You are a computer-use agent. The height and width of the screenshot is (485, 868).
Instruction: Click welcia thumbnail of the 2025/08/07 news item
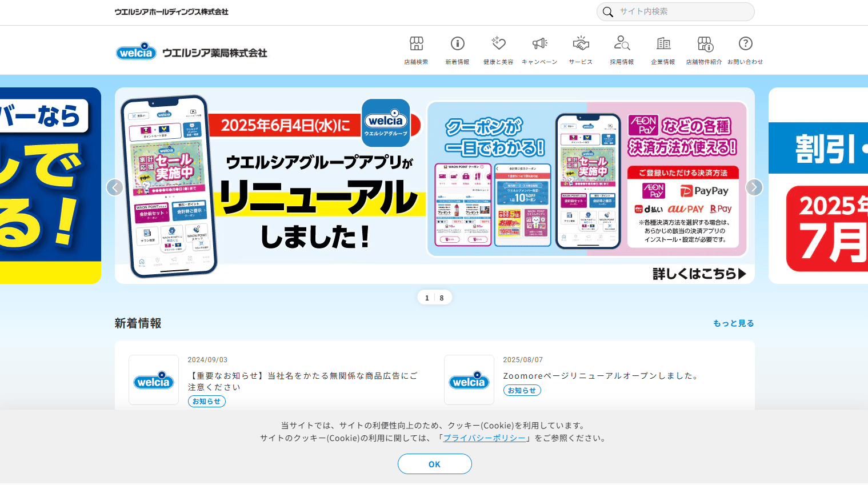469,380
